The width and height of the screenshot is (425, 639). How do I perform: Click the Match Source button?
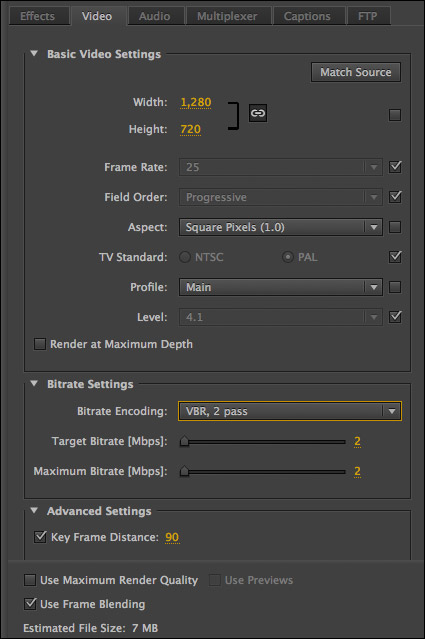pyautogui.click(x=356, y=72)
